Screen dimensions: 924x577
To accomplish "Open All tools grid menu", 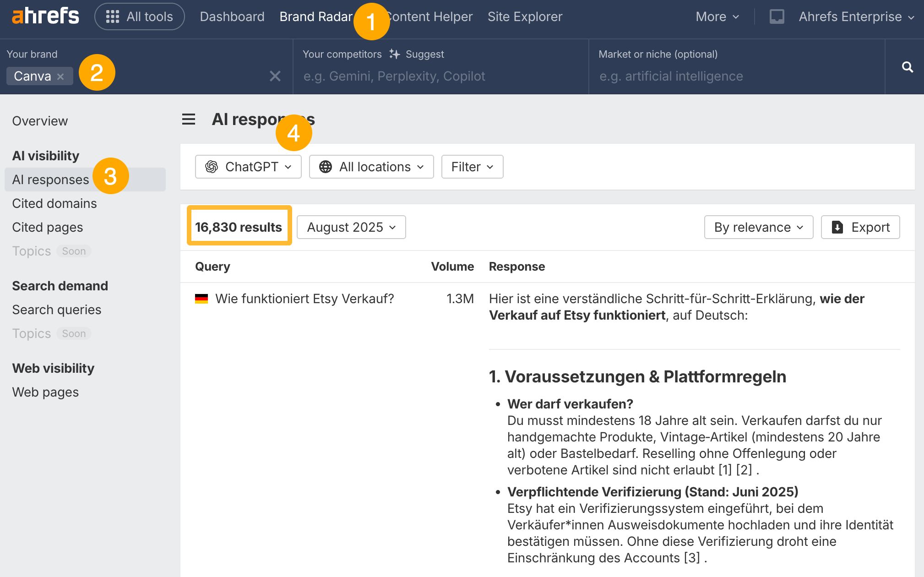I will pyautogui.click(x=140, y=17).
